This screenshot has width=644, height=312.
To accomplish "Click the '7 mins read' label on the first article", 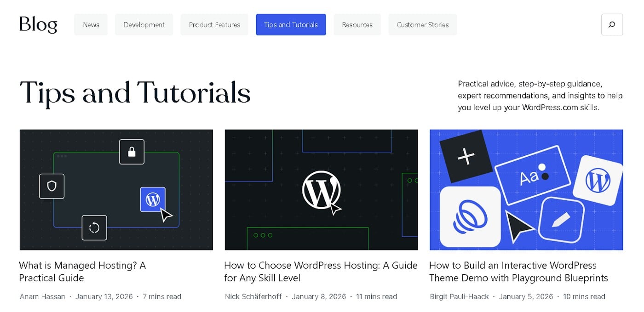I will [162, 296].
